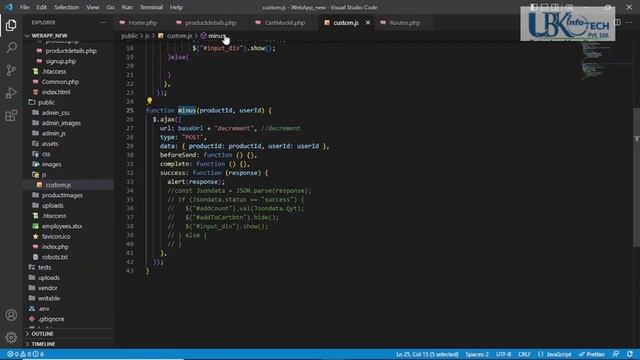Open the Go menu
640x360 pixels.
(111, 7)
